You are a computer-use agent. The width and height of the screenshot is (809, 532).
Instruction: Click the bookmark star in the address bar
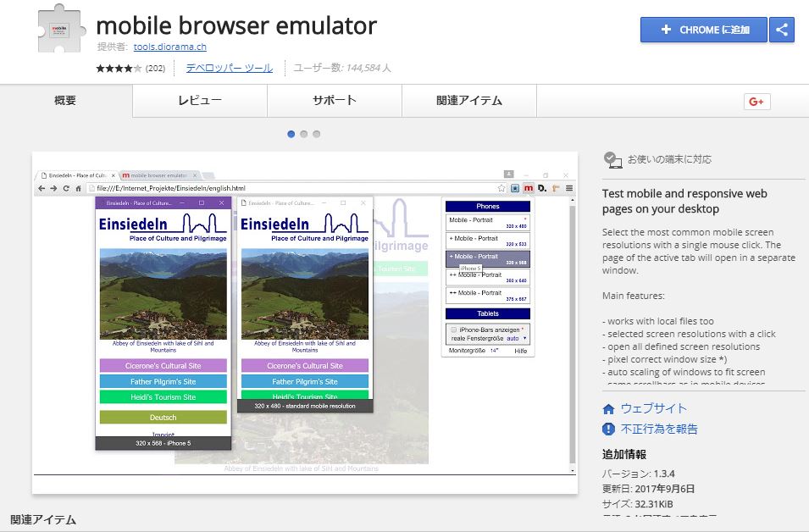click(x=501, y=188)
